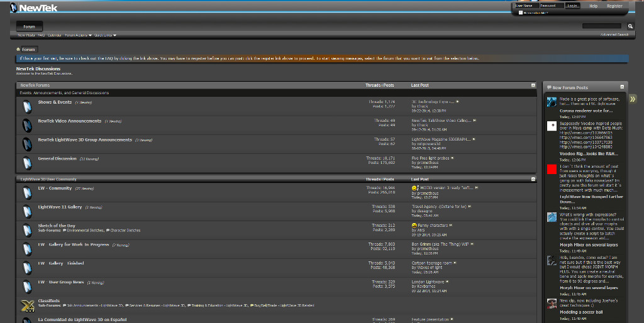
Task: Open Funny characters last post link
Action: 433,226
